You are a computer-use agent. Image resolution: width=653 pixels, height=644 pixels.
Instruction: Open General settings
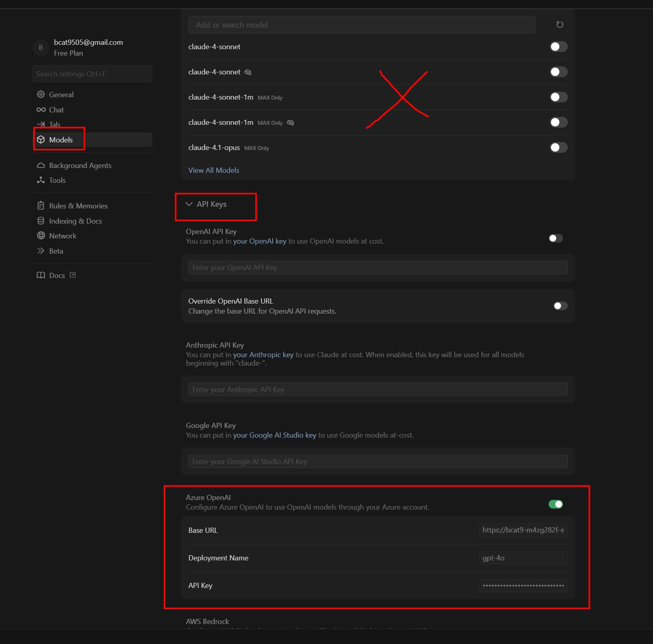click(92, 94)
